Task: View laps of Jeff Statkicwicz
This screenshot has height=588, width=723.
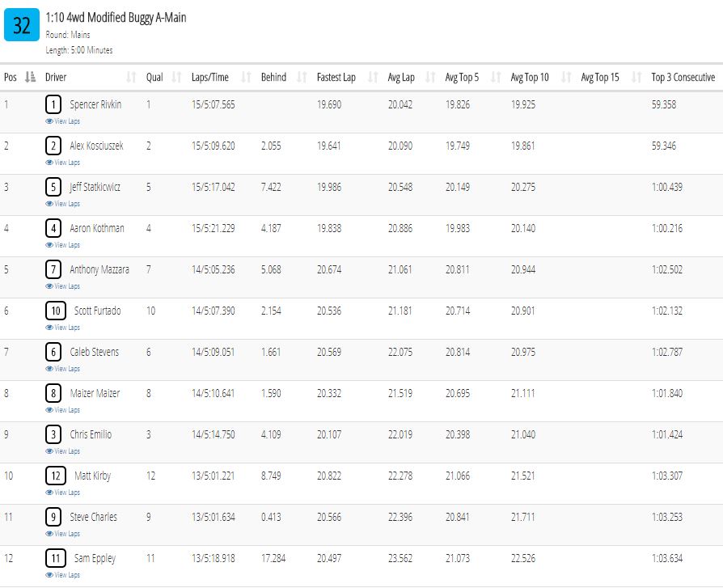Action: point(63,204)
